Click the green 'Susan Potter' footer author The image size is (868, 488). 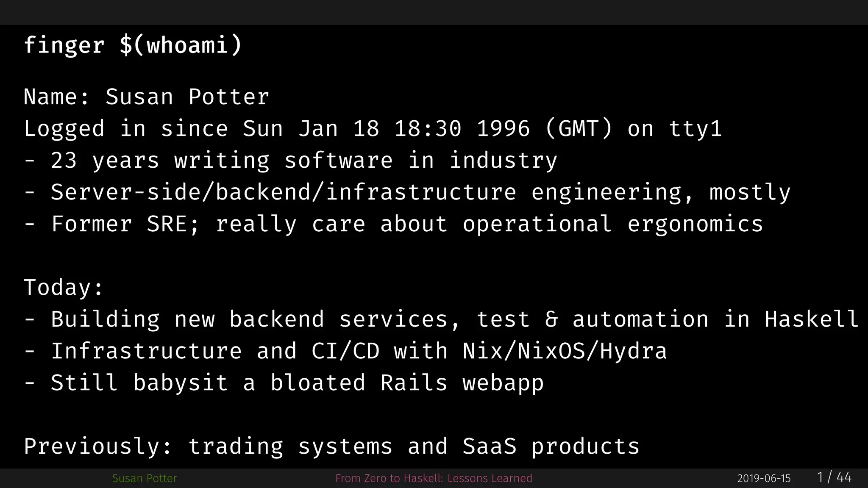pyautogui.click(x=145, y=478)
